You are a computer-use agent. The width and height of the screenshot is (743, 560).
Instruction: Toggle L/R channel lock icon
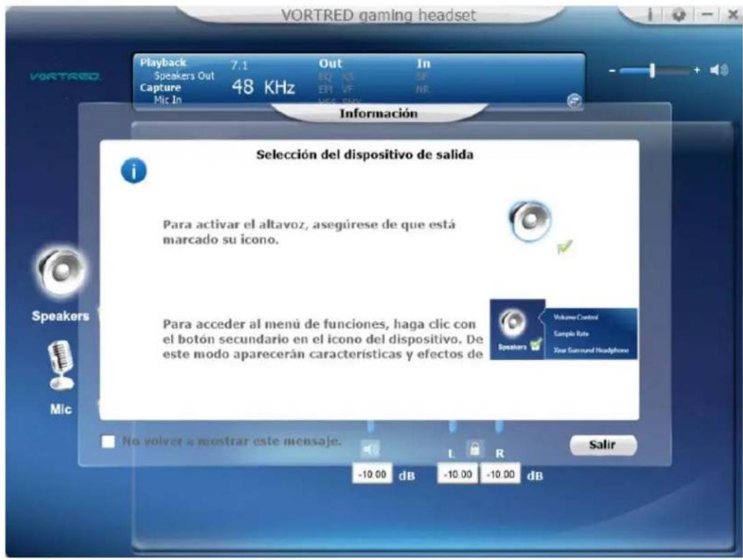point(475,448)
